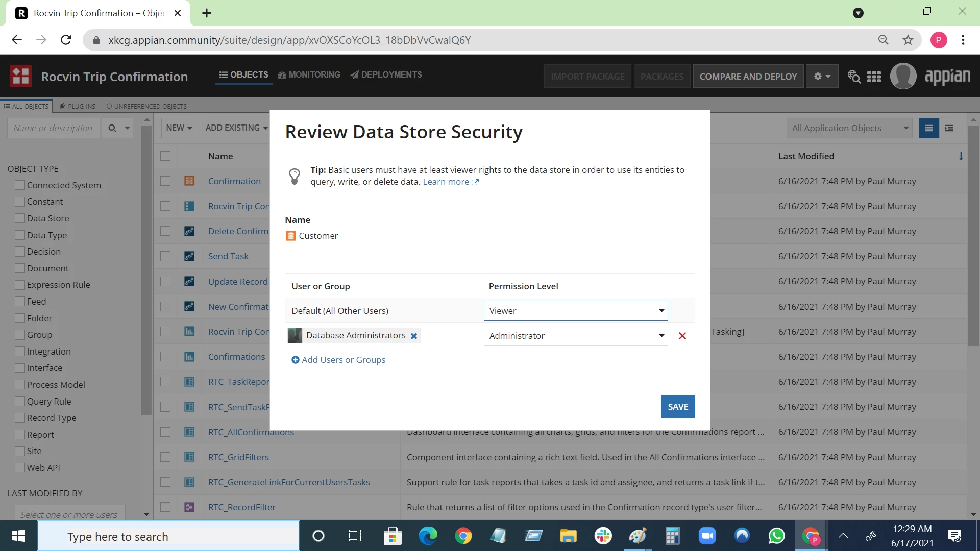Screen dimensions: 980x551
Task: Click Add Users or Groups link
Action: [338, 360]
